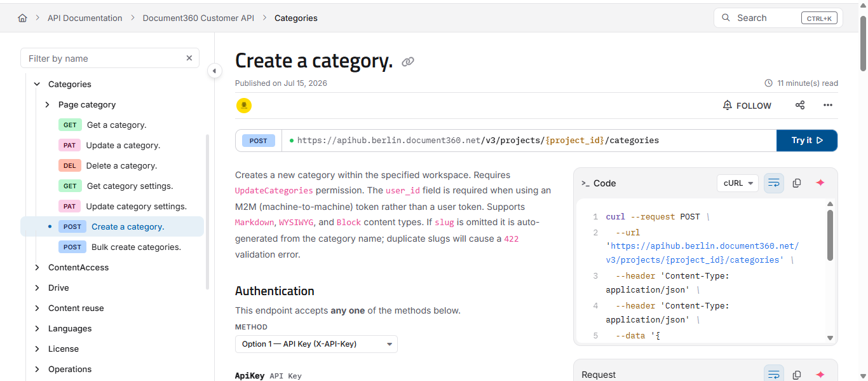Screen dimensions: 868x381
Task: Open Get a category endpoint
Action: tap(117, 125)
